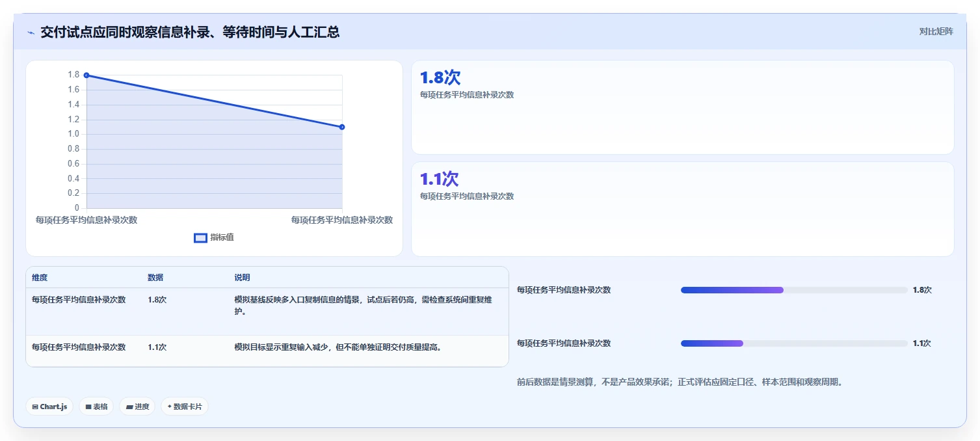Click the 说明 table column header
The image size is (980, 441).
[242, 278]
